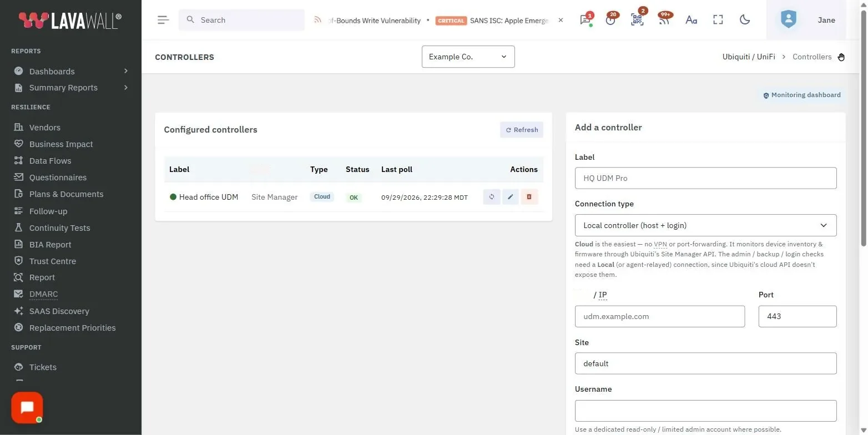868x435 pixels.
Task: Open Replacement Priorities in the sidebar
Action: [72, 328]
